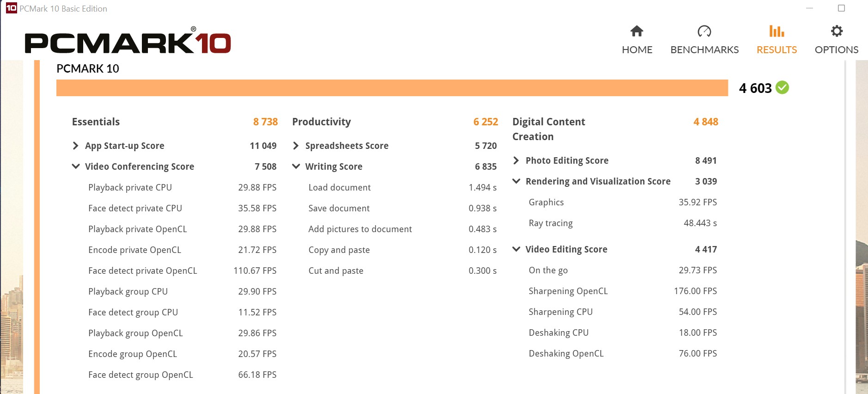Image resolution: width=868 pixels, height=394 pixels.
Task: Click the Load document row
Action: point(403,187)
